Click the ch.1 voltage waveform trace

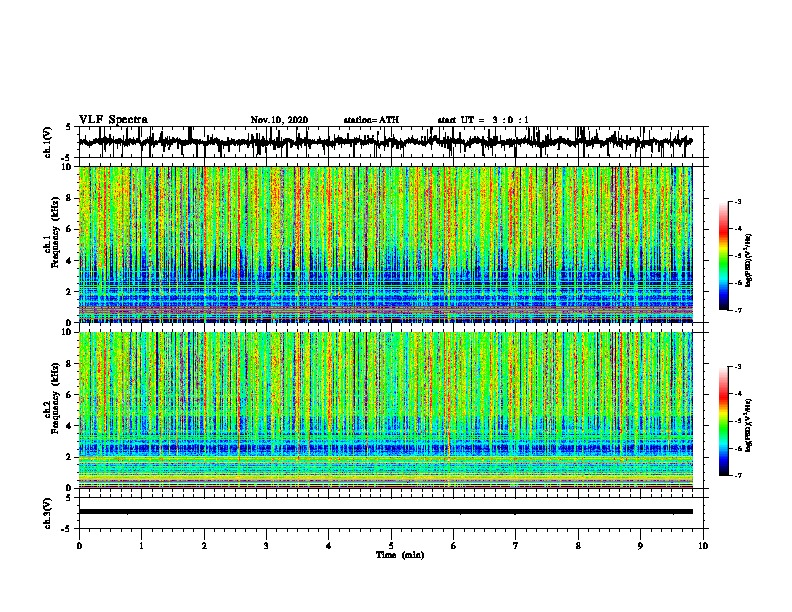click(385, 142)
